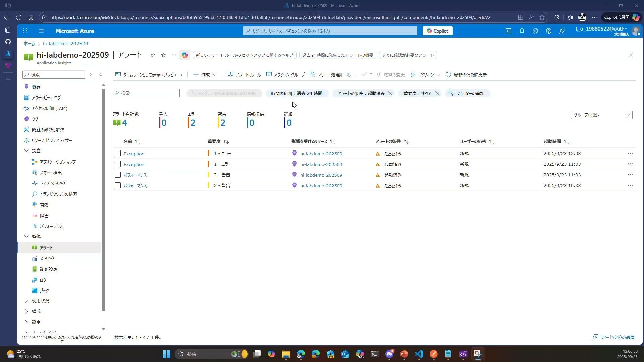Image resolution: width=644 pixels, height=362 pixels.
Task: Expand the アクション dropdown
Action: (425, 75)
